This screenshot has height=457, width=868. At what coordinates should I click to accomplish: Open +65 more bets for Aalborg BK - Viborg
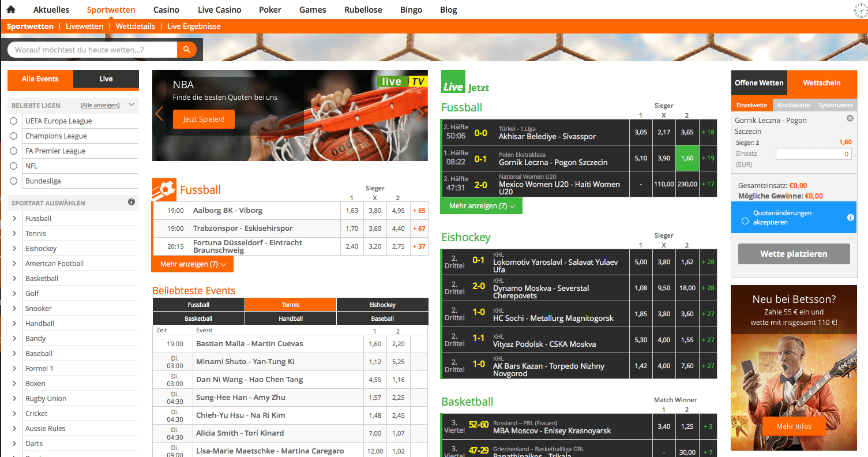point(419,211)
